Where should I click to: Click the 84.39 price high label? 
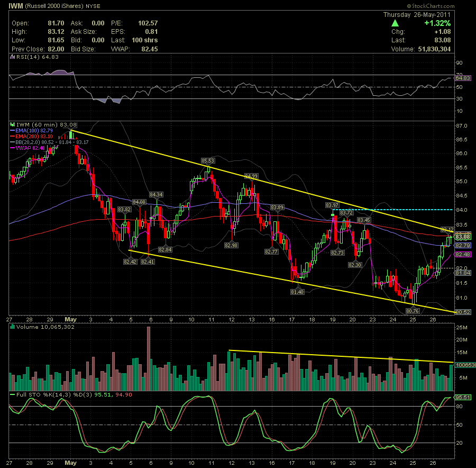click(251, 176)
